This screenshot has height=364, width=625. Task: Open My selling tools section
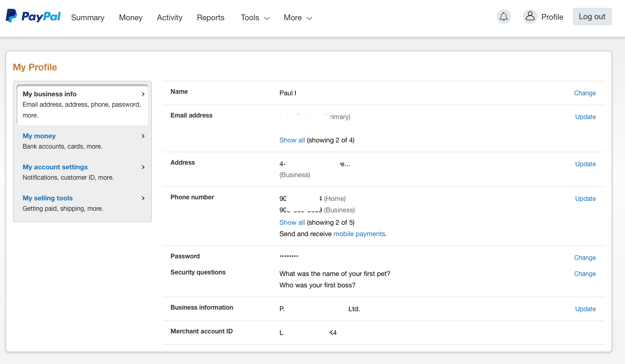(x=48, y=198)
